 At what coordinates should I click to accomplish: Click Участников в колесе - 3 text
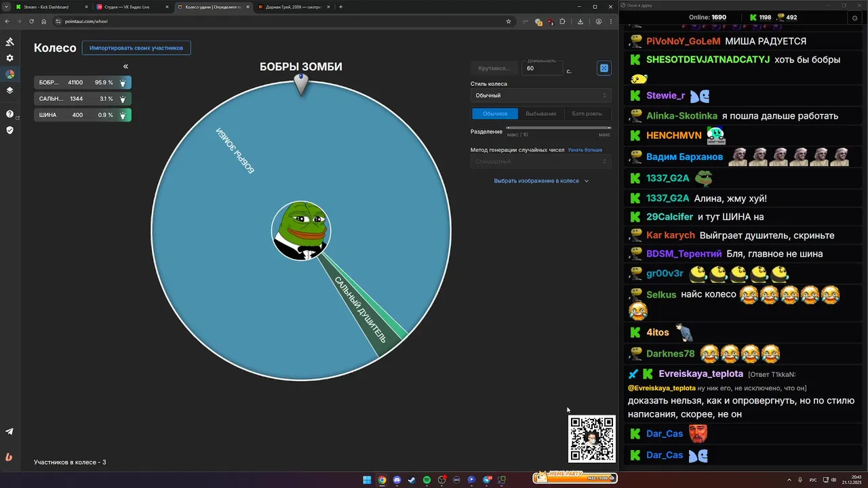70,462
